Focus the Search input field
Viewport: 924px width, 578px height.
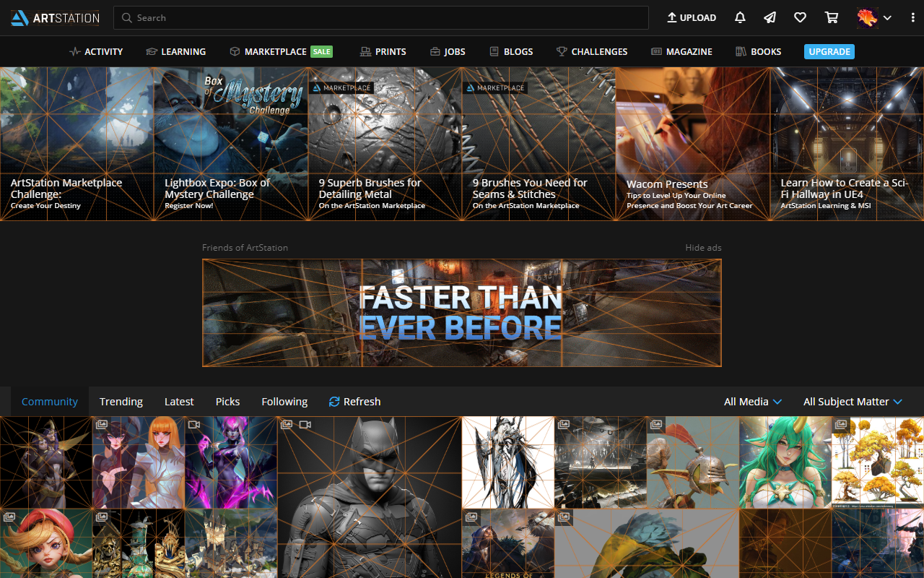381,17
